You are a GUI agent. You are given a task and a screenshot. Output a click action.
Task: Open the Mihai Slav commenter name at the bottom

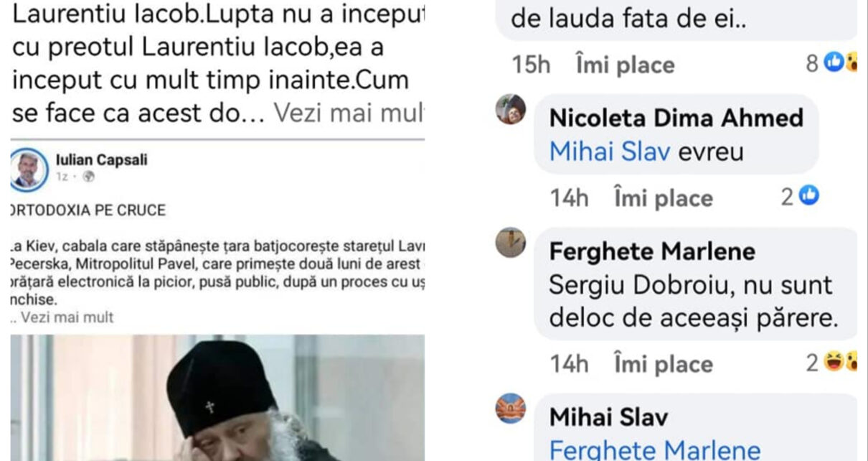tap(608, 417)
